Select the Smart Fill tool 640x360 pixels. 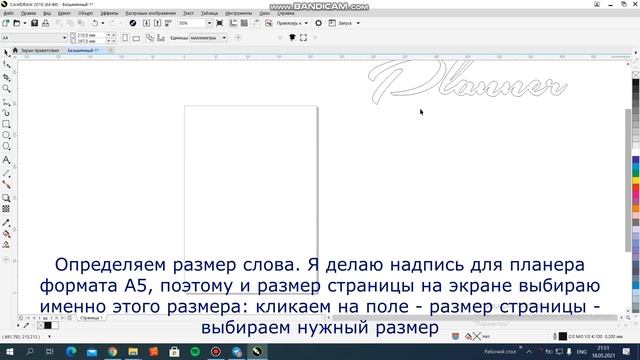coord(6,245)
